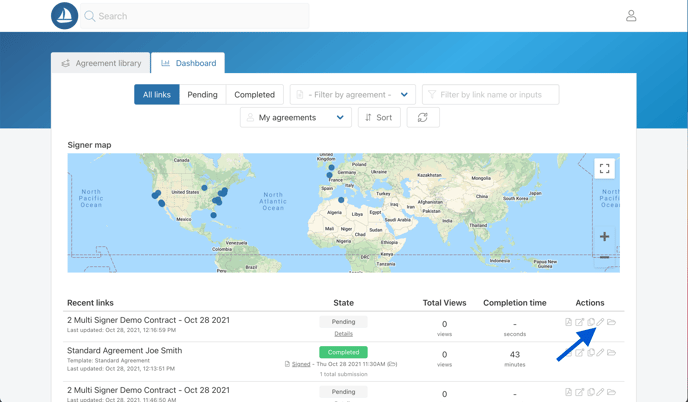Click the State column header
Image resolution: width=688 pixels, height=402 pixels.
[x=344, y=303]
